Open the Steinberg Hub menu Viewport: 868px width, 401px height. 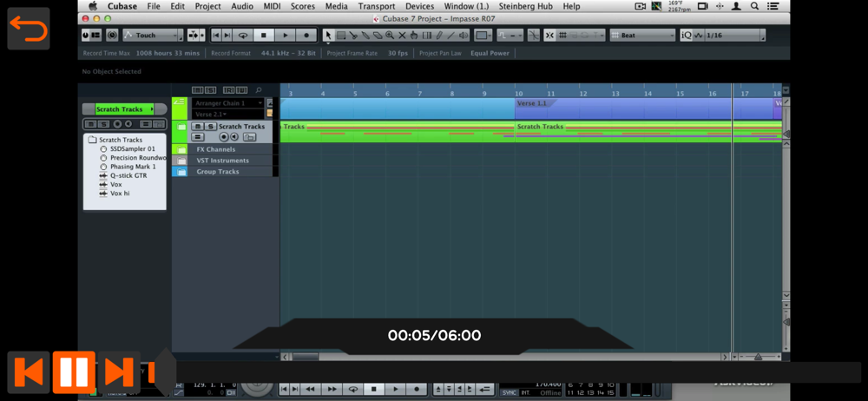pyautogui.click(x=525, y=6)
